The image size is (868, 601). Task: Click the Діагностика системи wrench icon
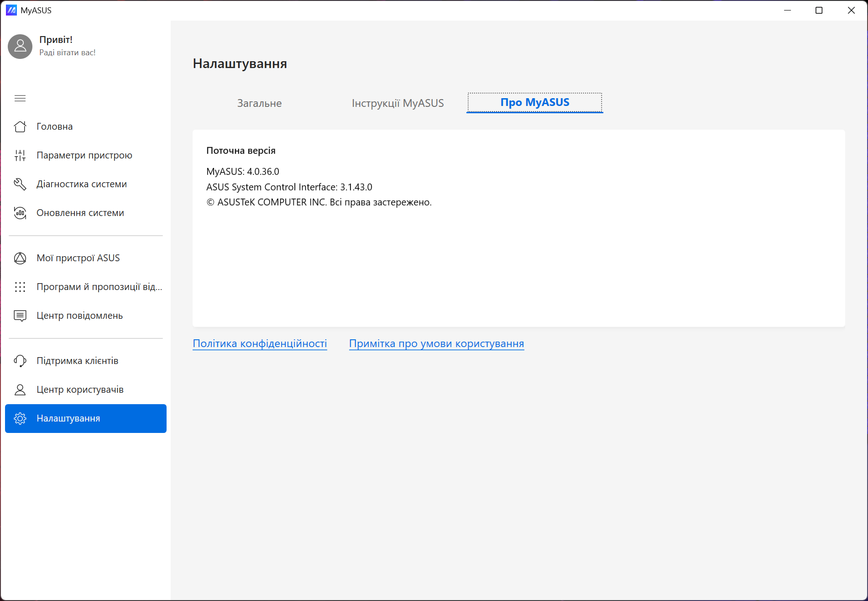(x=20, y=184)
